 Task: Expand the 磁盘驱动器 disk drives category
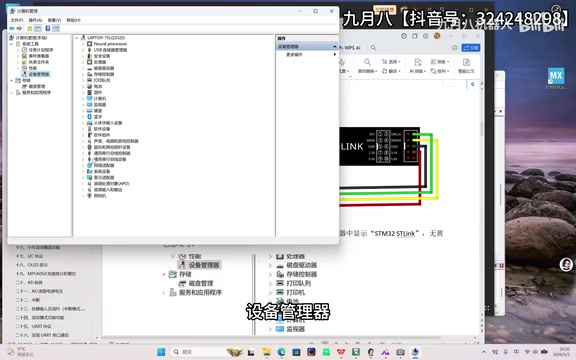pyautogui.click(x=83, y=68)
